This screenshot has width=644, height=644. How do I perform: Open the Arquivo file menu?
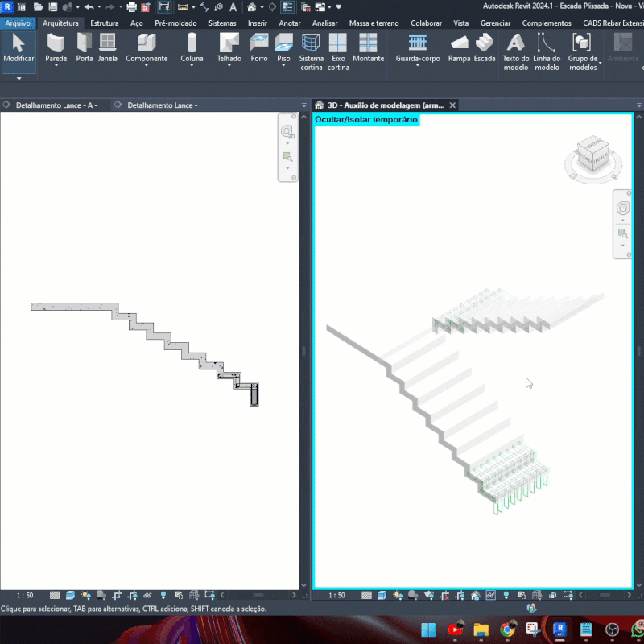tap(18, 23)
